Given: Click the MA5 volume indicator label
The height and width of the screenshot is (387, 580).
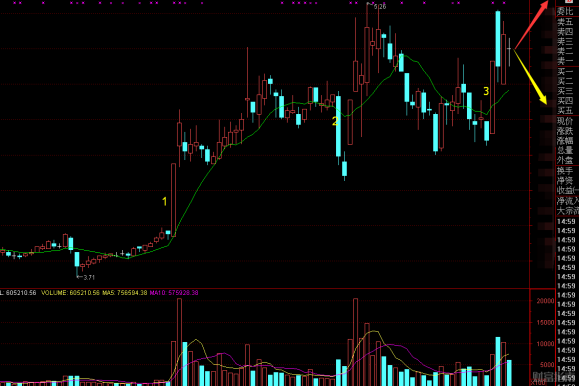Looking at the screenshot, I should point(125,293).
